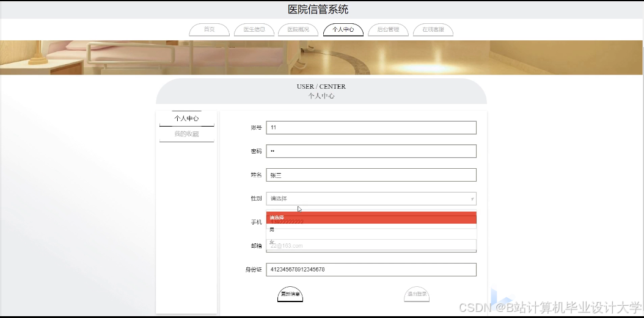The width and height of the screenshot is (644, 318).
Task: Click the 医院信管系统 title text
Action: point(318,9)
